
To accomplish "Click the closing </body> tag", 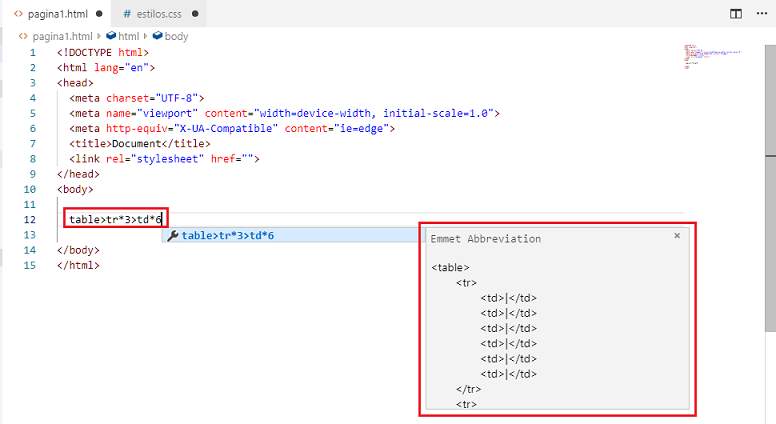I will click(x=78, y=250).
